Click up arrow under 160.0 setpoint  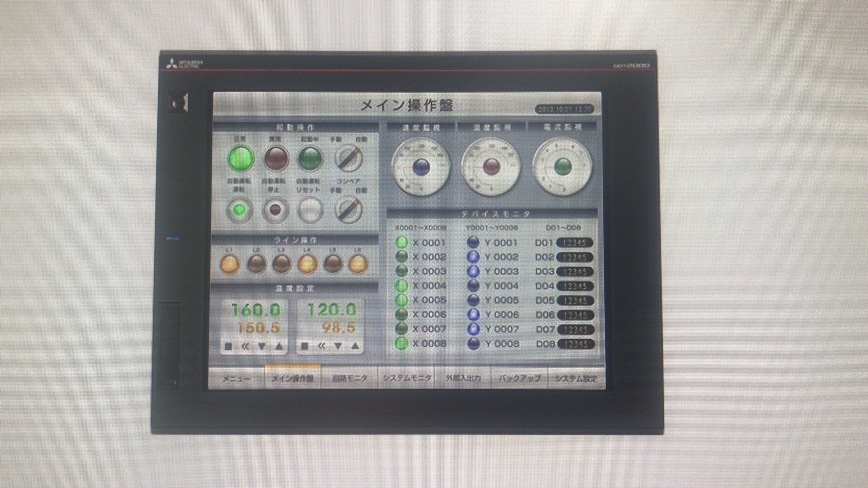279,346
